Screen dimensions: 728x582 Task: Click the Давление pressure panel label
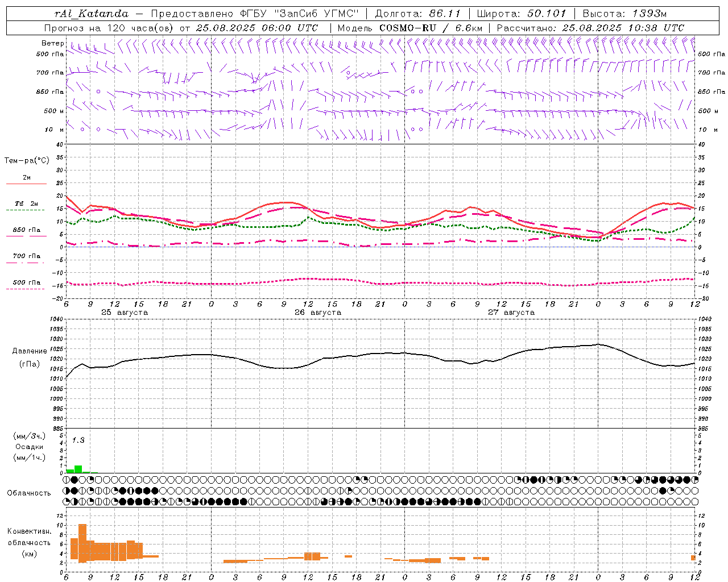[30, 351]
